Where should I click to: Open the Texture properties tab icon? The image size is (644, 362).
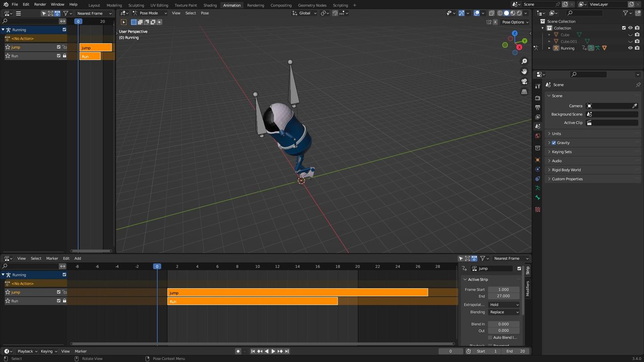pos(538,210)
